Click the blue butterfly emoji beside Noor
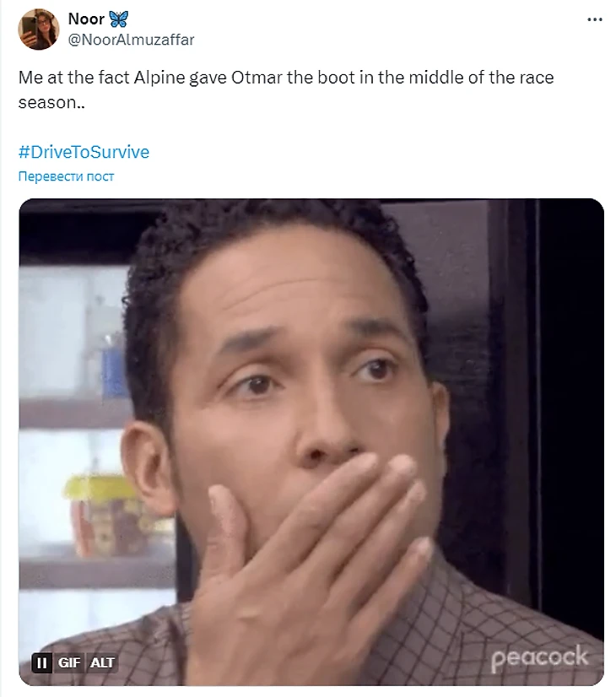This screenshot has width=616, height=697. [119, 19]
